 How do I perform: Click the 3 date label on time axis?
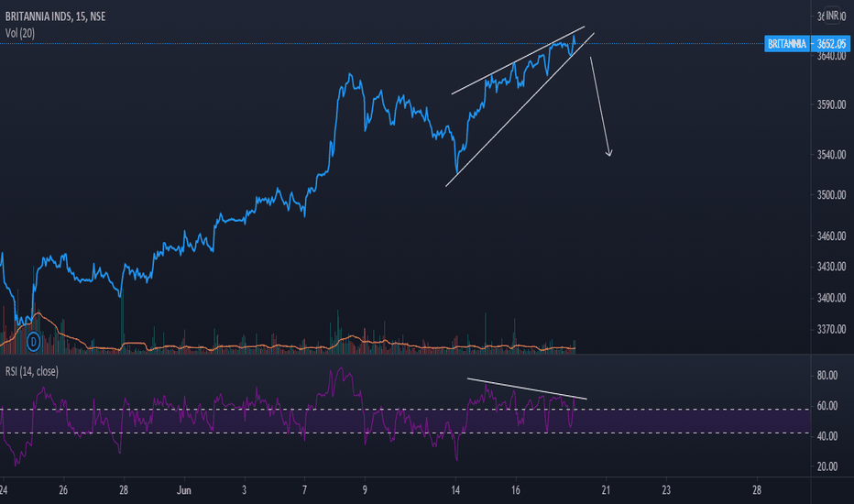click(244, 490)
